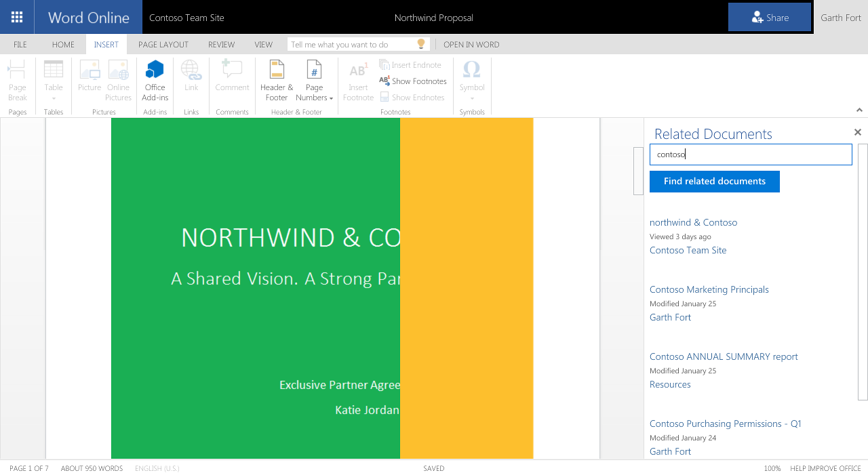This screenshot has width=868, height=475.
Task: Click HELP IMPROVE OFFICE
Action: [825, 468]
